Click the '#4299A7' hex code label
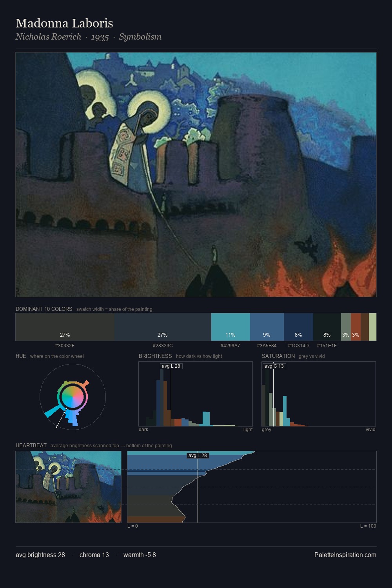The image size is (392, 588). (230, 346)
